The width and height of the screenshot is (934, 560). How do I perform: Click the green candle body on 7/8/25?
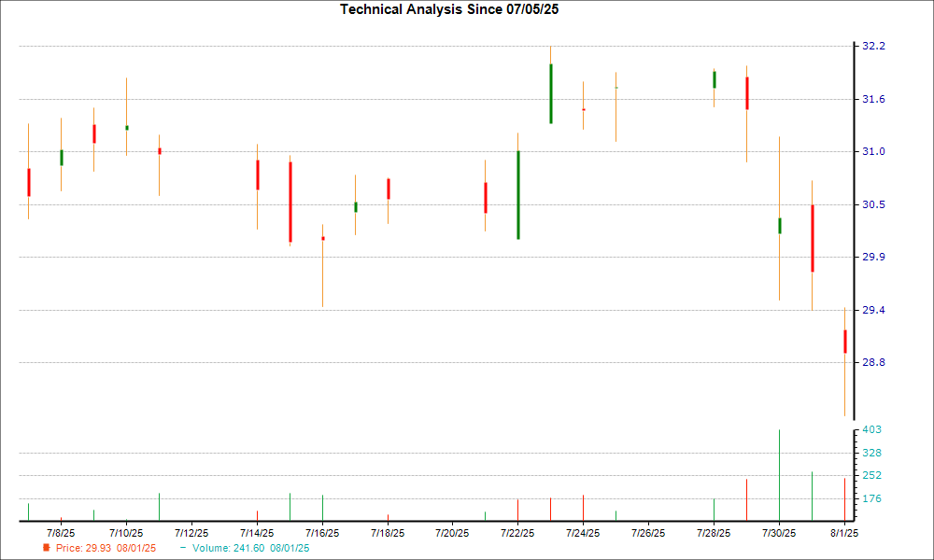point(62,158)
